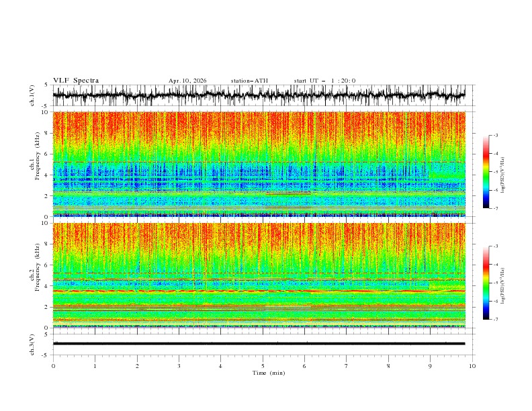Screen dimensions: 532x411
Task: Click the time axis tick label '5'
Action: click(x=263, y=366)
